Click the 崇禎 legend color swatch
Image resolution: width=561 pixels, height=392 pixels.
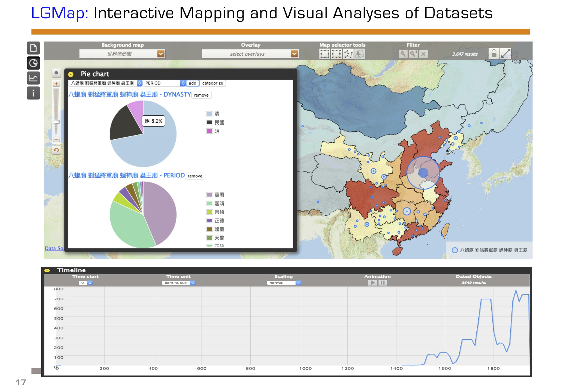(209, 212)
